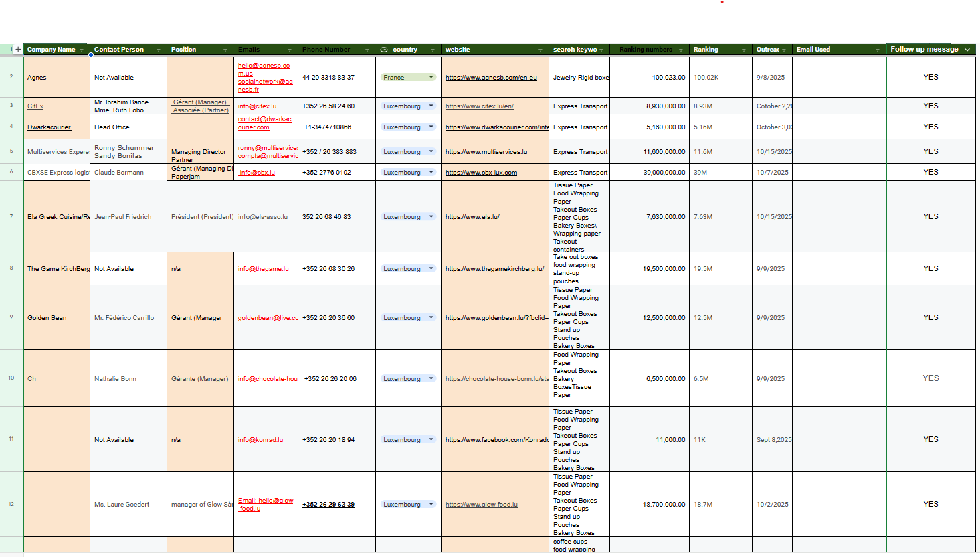Open filter for Company Name column
Viewport: 980px width, 557px height.
[x=82, y=50]
